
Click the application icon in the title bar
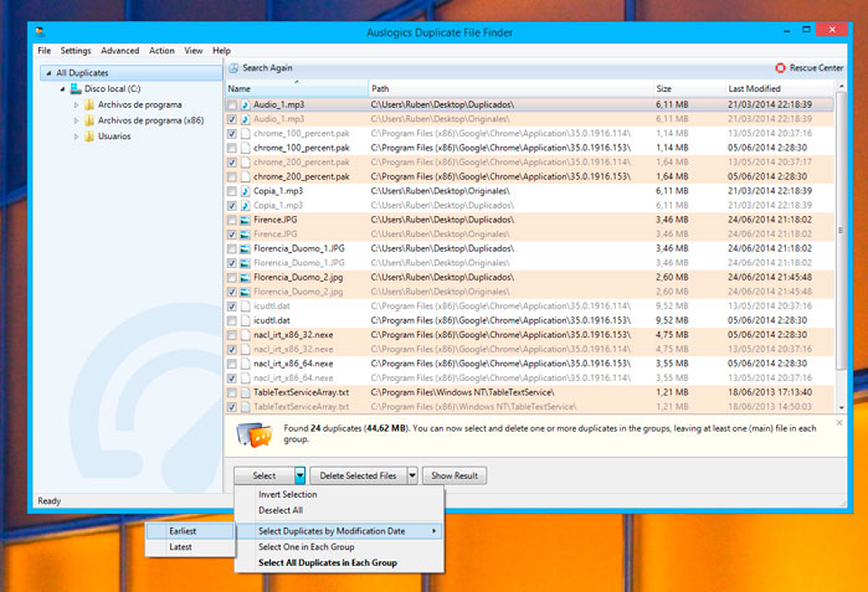(40, 32)
